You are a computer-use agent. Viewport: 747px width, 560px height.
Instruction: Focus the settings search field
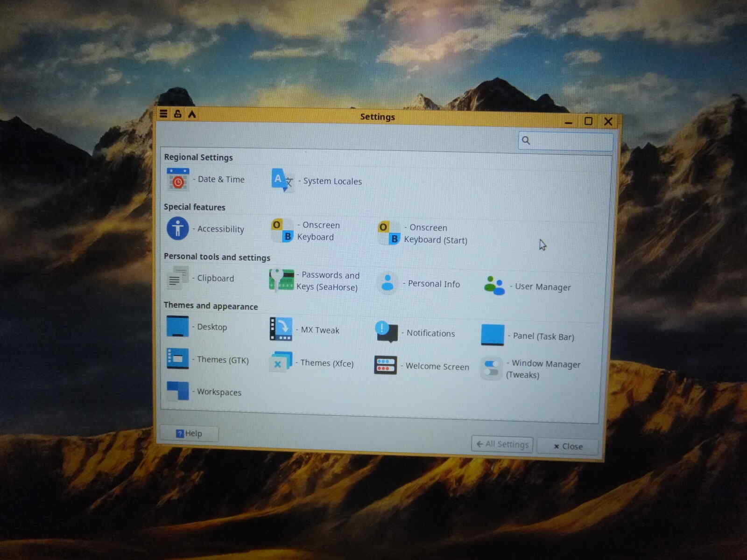coord(565,140)
